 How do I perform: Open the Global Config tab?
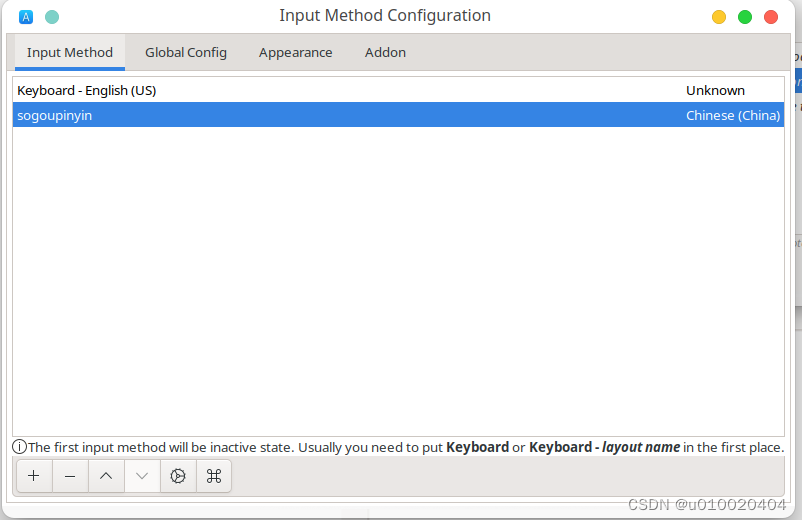(x=186, y=52)
